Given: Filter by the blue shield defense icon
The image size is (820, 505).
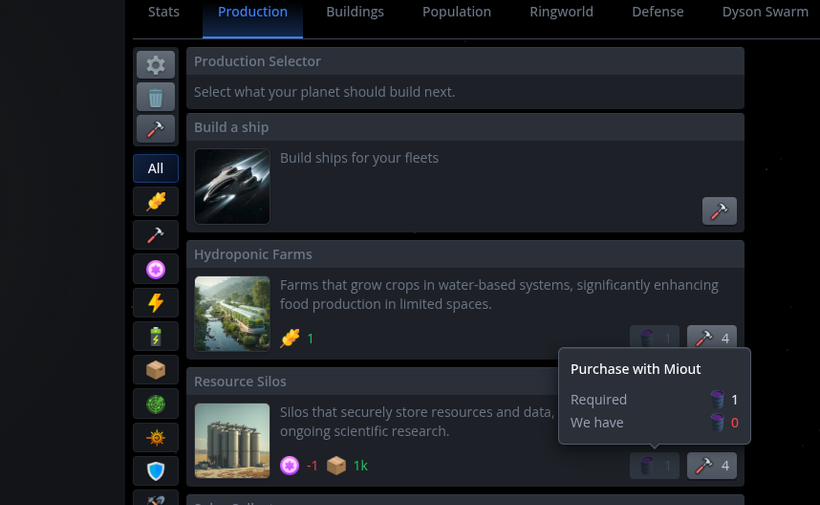Looking at the screenshot, I should [x=156, y=470].
